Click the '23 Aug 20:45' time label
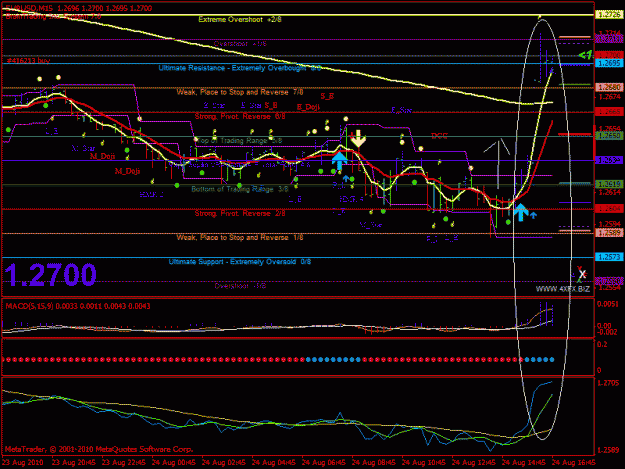Image resolution: width=625 pixels, height=469 pixels. [x=74, y=463]
